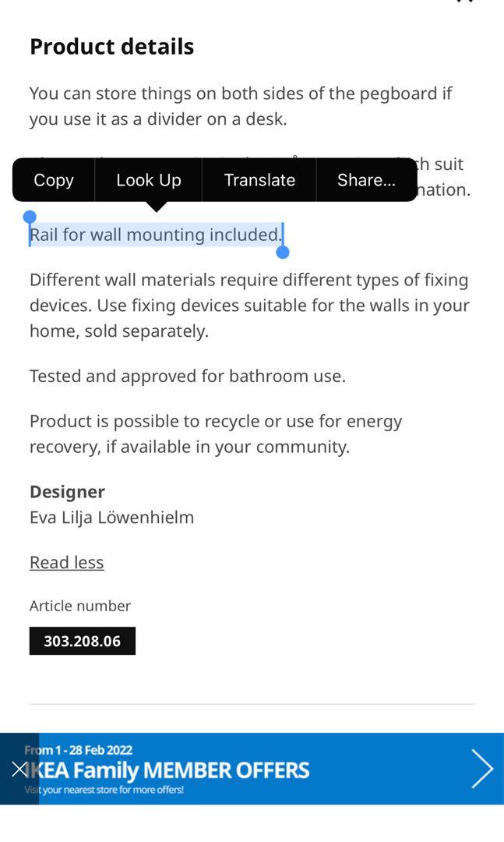Viewport: 504px width, 842px height.
Task: Tap the start selection handle dot
Action: 30,217
